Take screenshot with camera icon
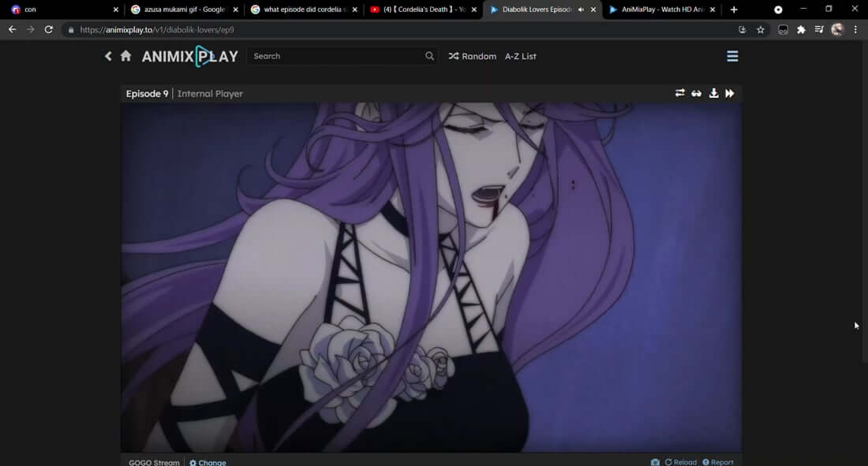The width and height of the screenshot is (868, 466). click(x=655, y=462)
